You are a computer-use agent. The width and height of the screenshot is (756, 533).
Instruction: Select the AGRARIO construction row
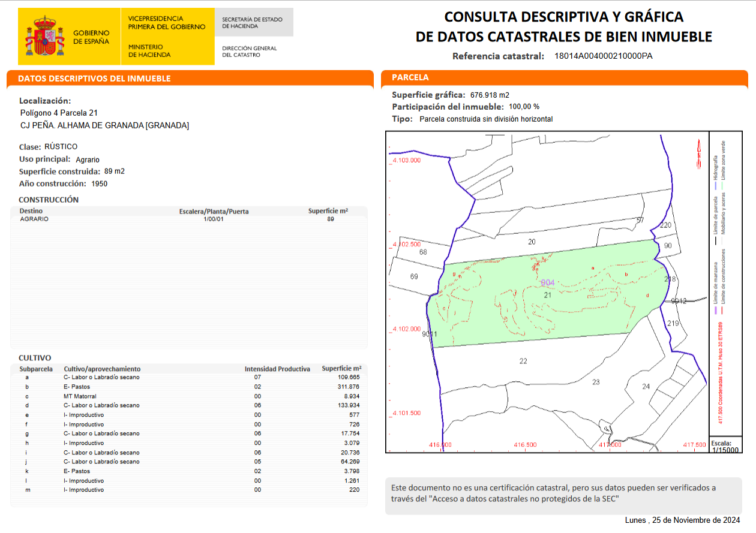(34, 219)
